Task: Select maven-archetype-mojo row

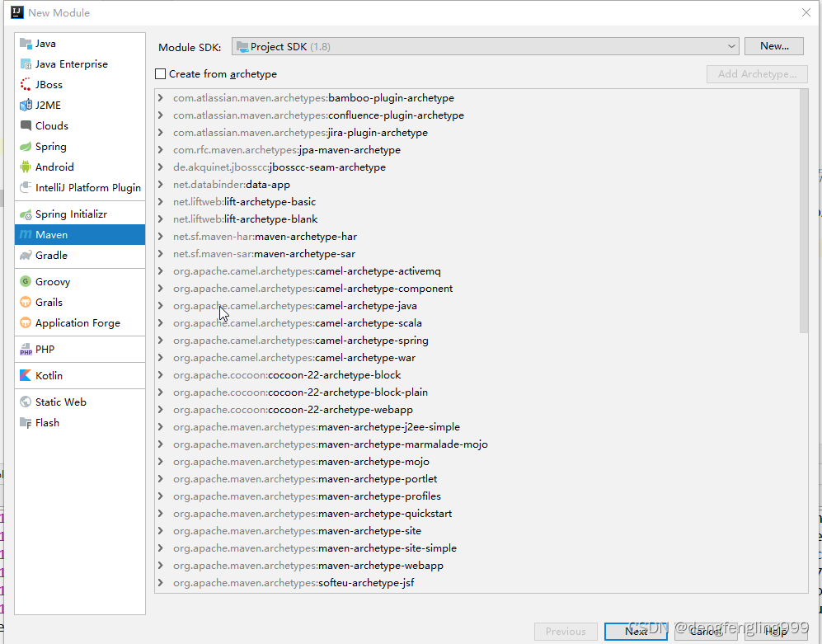Action: pos(477,462)
